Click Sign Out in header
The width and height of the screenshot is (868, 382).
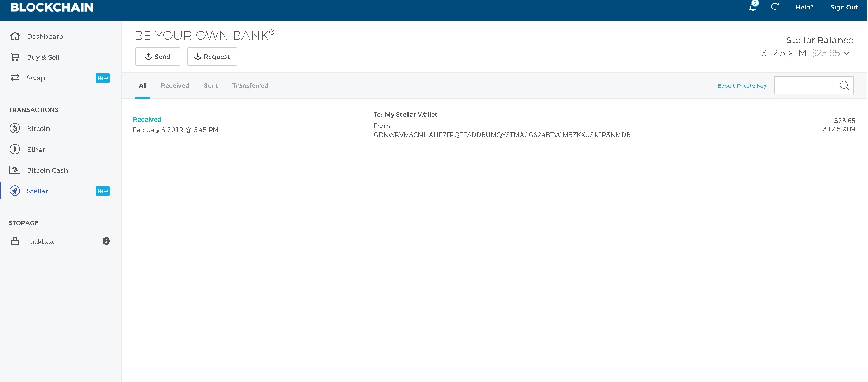click(x=844, y=7)
